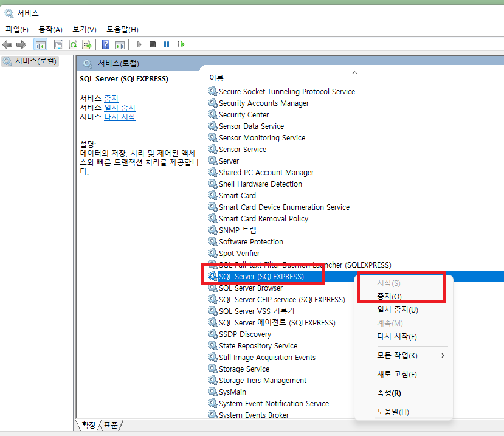Viewport: 504px width, 436px height.
Task: Click the 중지 service link
Action: 111,99
